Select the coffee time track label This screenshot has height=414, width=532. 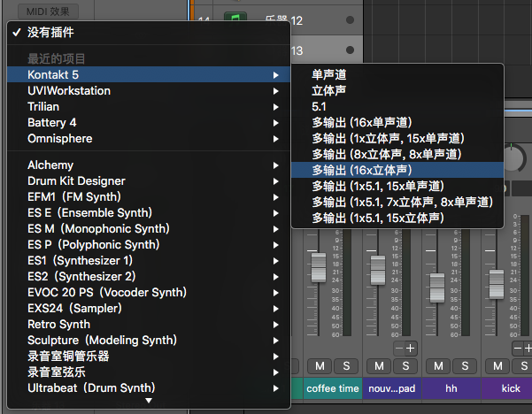[x=333, y=388]
